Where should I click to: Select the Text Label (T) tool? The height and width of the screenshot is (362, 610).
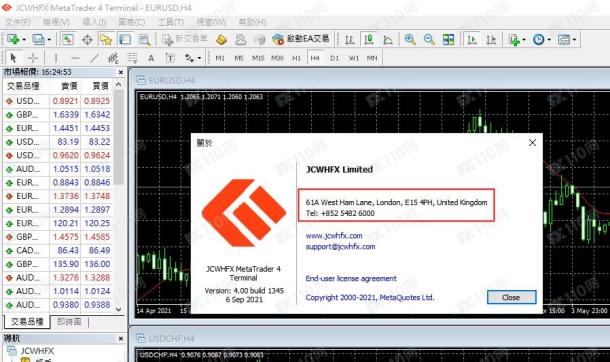click(170, 58)
